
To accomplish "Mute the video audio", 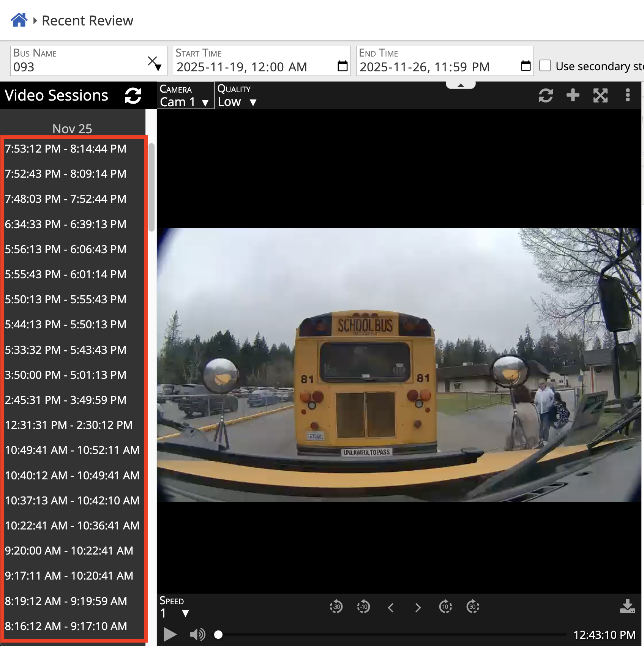I will tap(197, 634).
